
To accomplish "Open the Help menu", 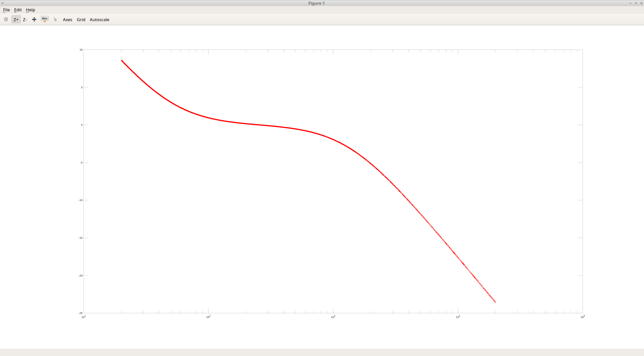I will coord(30,10).
